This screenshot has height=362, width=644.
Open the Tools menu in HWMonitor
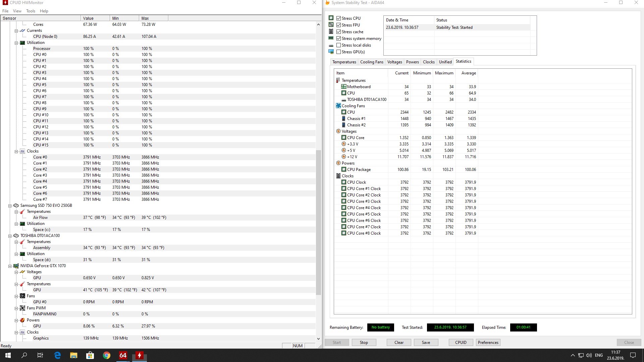tap(31, 11)
